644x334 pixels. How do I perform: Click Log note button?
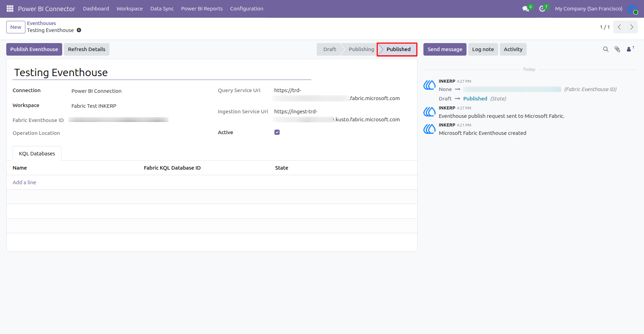(x=483, y=49)
